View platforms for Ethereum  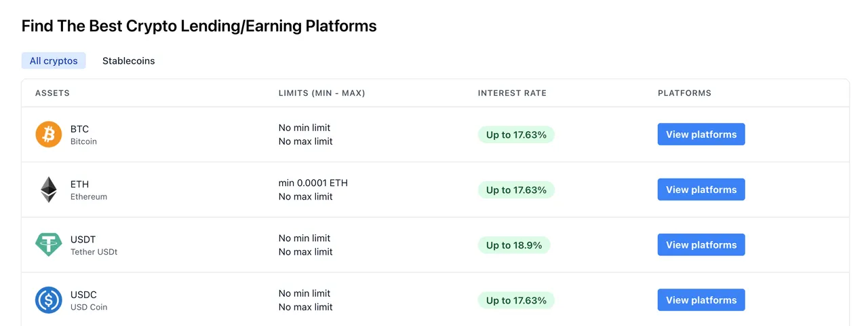pos(701,189)
